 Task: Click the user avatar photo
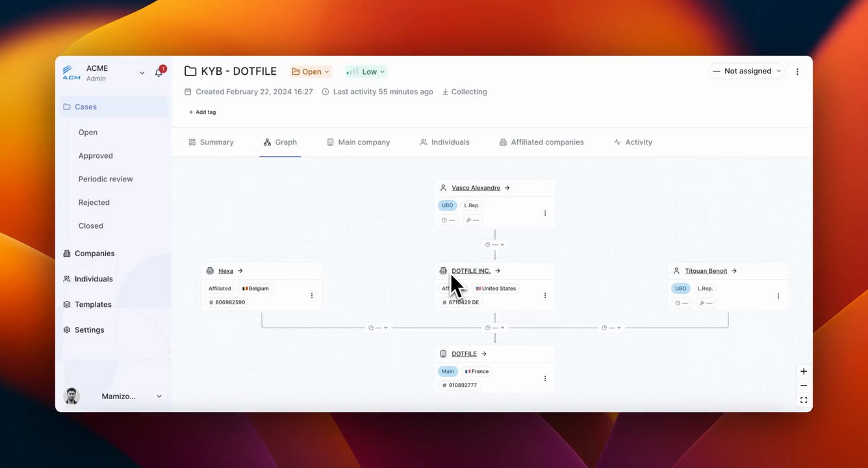point(71,396)
